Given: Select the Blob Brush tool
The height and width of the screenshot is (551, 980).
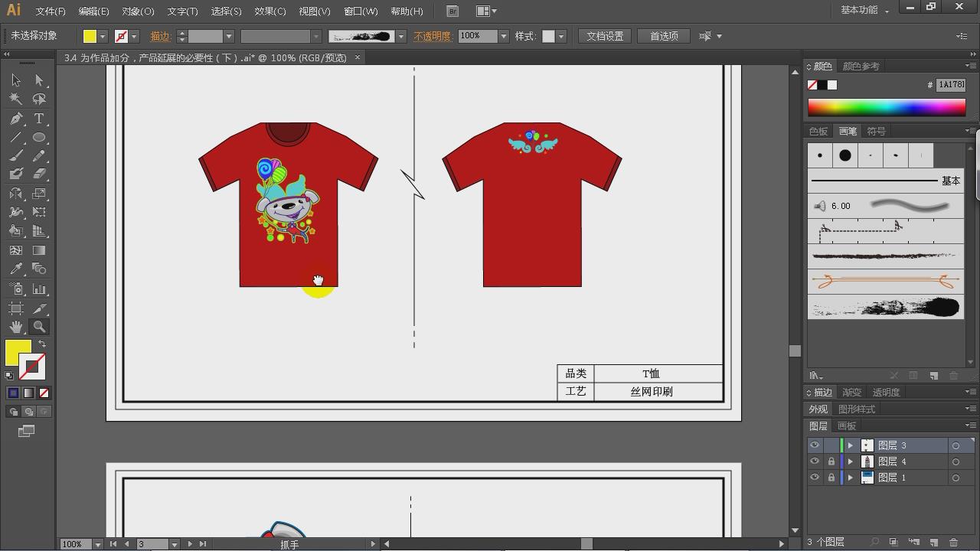Looking at the screenshot, I should click(x=16, y=174).
